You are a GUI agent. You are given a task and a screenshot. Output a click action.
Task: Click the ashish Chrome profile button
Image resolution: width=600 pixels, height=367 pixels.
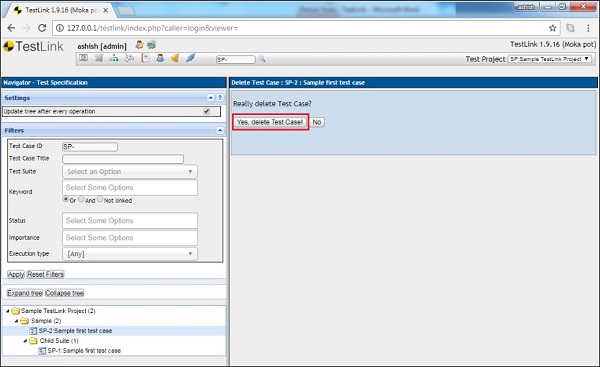(526, 7)
